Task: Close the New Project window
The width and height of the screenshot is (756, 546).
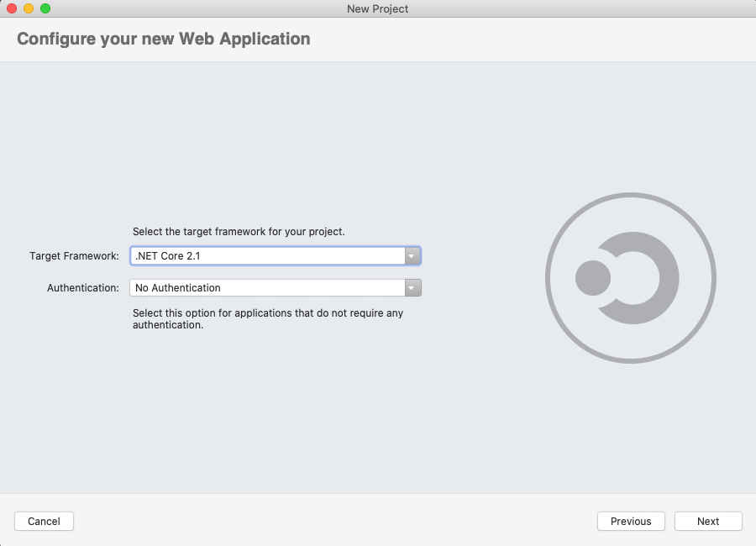Action: (x=12, y=8)
